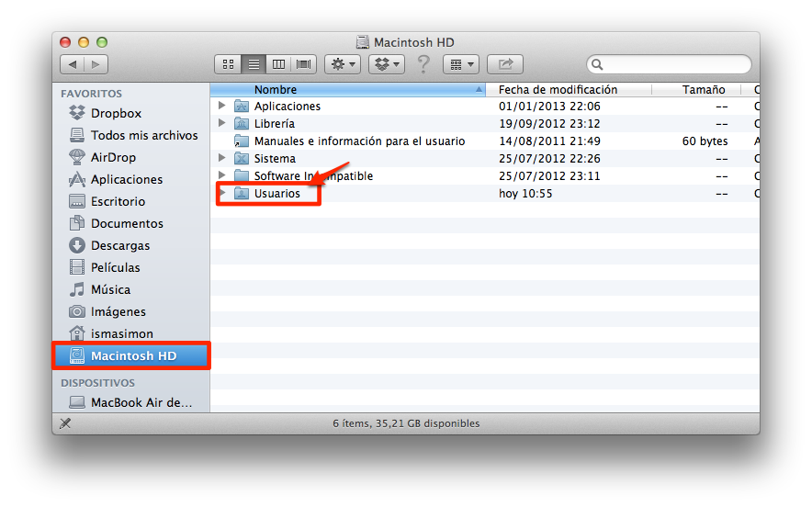812x507 pixels.
Task: Click the customize toolbar icon in status bar
Action: coord(65,423)
